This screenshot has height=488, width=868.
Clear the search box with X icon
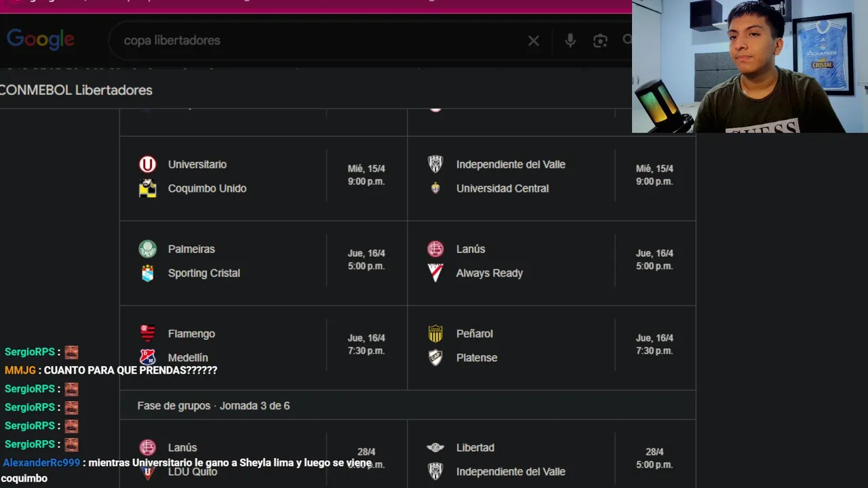[x=534, y=41]
